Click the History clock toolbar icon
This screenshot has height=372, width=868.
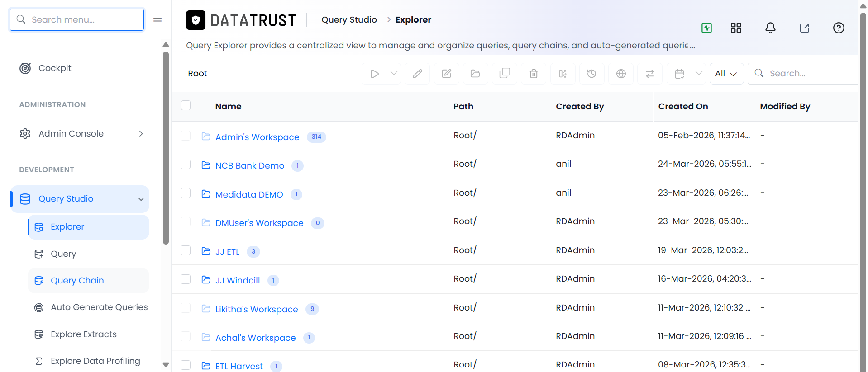[591, 74]
